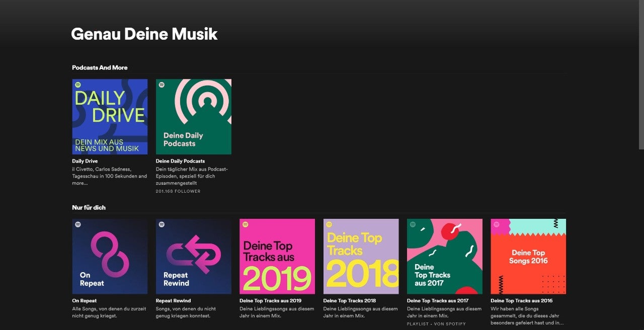Screen dimensions: 644x330
Task: Open Deine Top Tracks aus 2017 cover
Action: (445, 257)
